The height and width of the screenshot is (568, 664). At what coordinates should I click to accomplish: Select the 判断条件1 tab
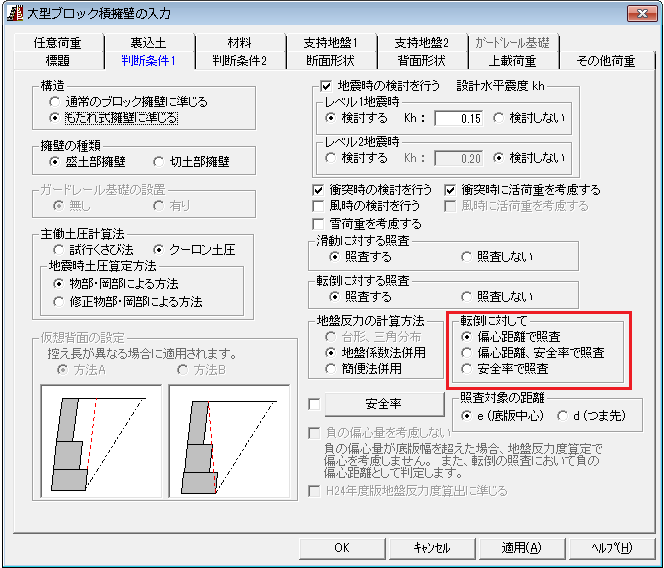click(x=148, y=61)
